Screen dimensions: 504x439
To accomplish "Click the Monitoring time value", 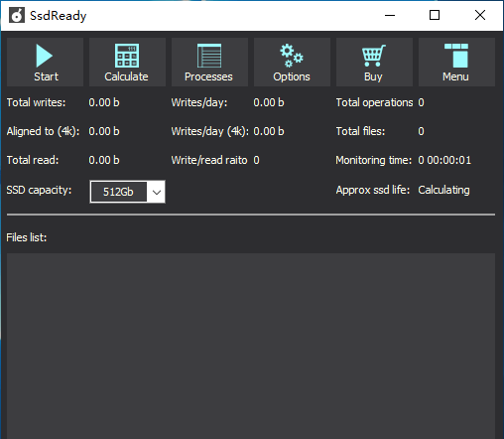I will coord(444,160).
